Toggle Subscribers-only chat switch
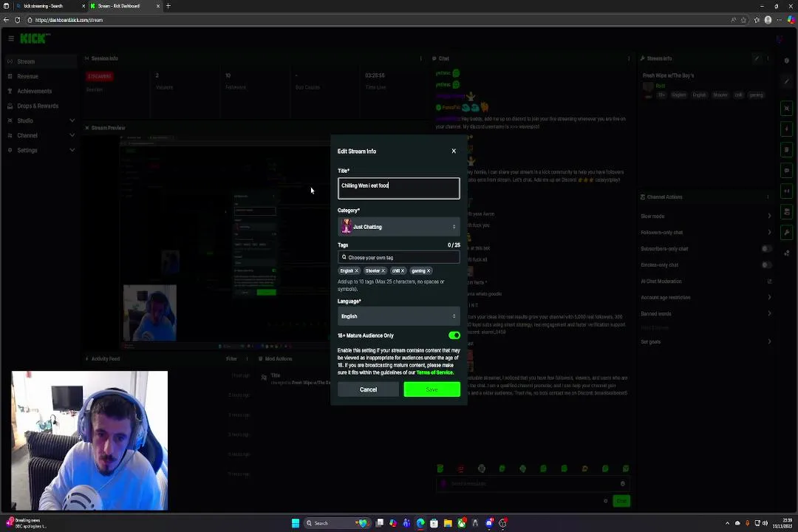The height and width of the screenshot is (532, 798). 766,249
